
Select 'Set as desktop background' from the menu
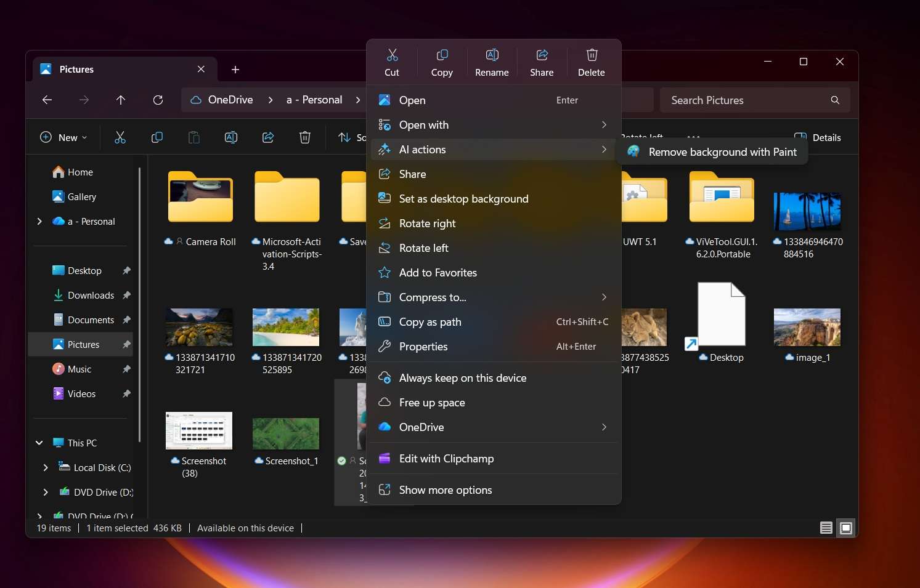463,198
